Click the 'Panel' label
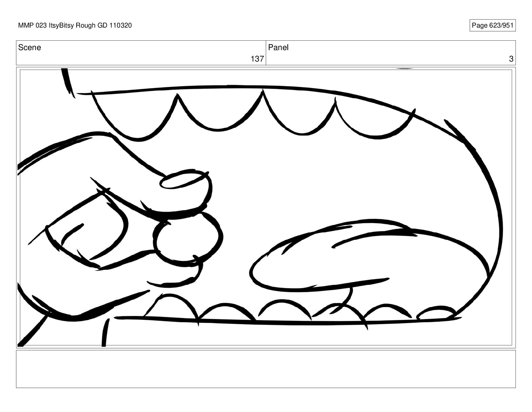Viewport: 532px width, 412px height. pos(278,48)
